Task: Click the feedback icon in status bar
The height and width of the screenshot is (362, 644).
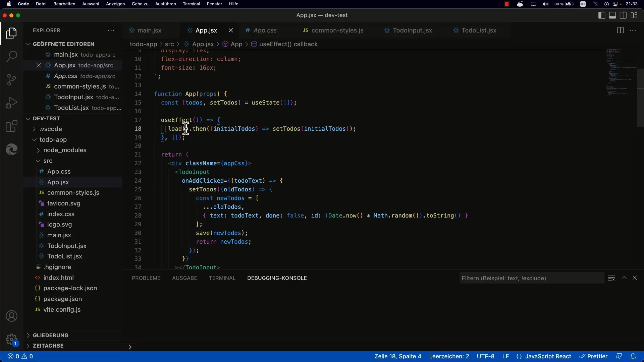Action: (x=619, y=356)
